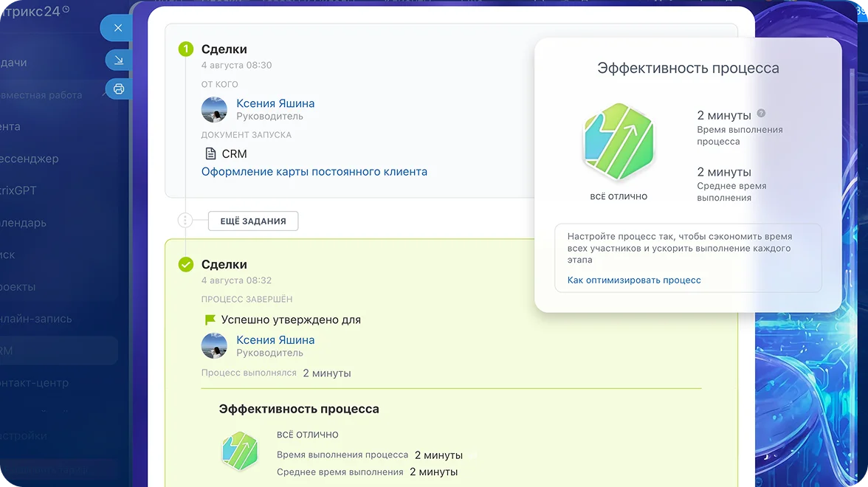This screenshot has width=868, height=487.
Task: Click the small efficiency hexagon icon in green card
Action: point(240,451)
